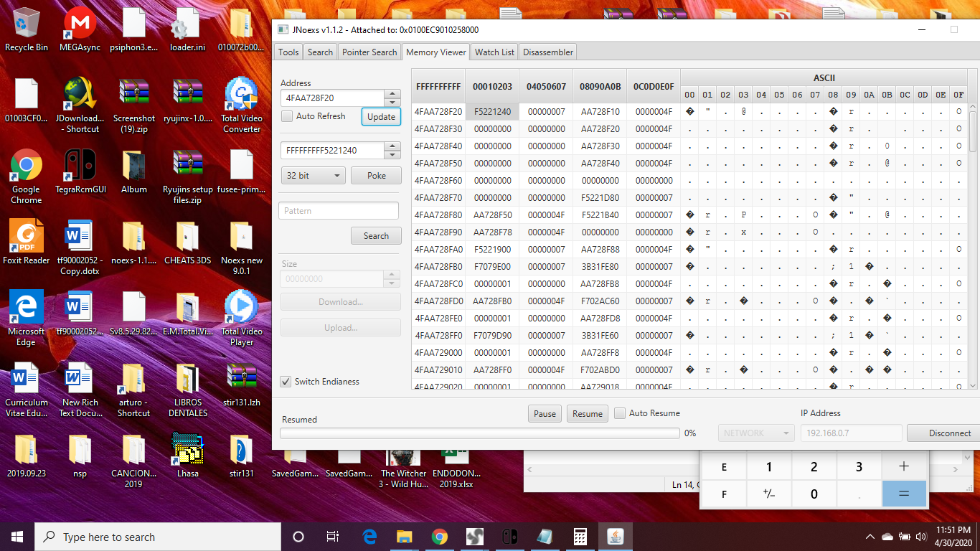Launch the MEGAsync desktop shortcut
Screen dimensions: 980x551
pyautogui.click(x=80, y=29)
